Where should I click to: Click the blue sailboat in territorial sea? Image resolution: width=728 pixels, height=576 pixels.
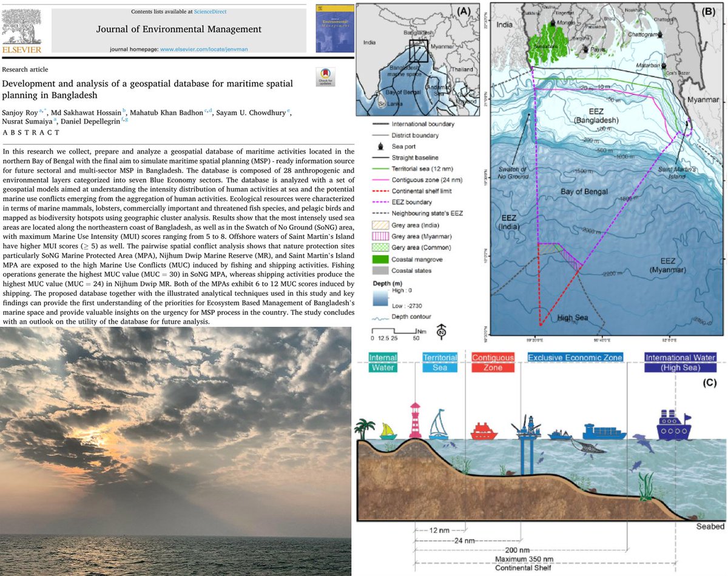(439, 425)
